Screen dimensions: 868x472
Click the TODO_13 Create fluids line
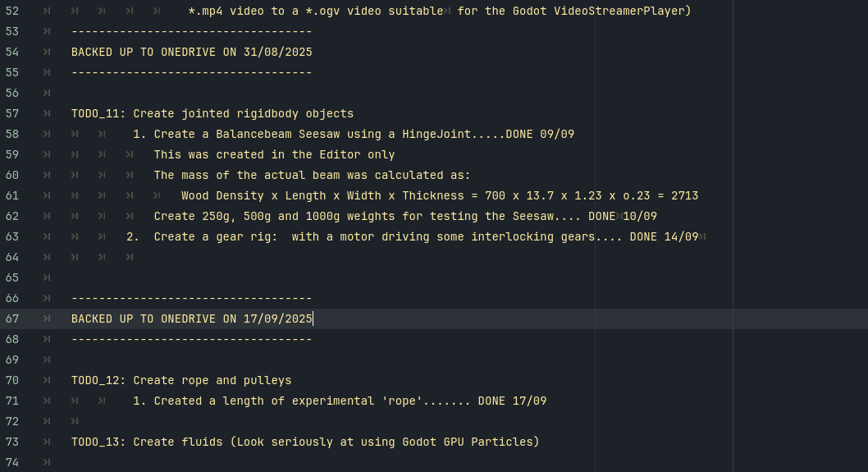[x=304, y=442]
